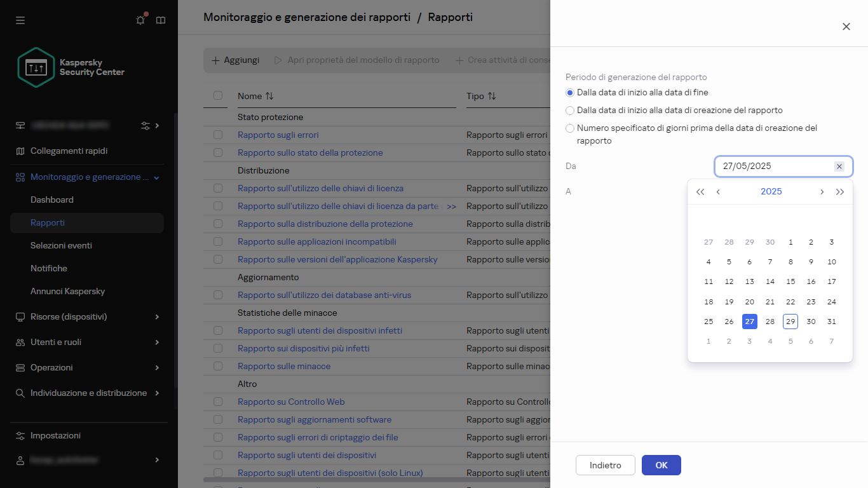The image size is (868, 488).
Task: Open the help documentation book icon
Action: (x=161, y=20)
